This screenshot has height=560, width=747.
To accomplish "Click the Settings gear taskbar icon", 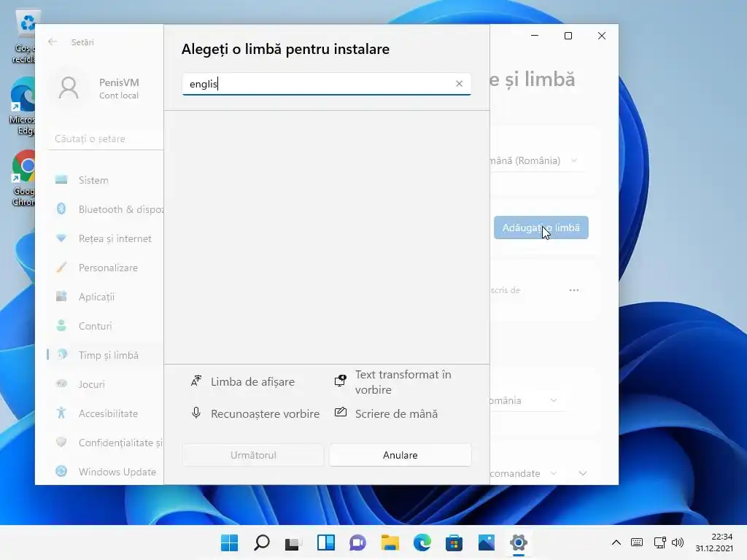I will (519, 542).
